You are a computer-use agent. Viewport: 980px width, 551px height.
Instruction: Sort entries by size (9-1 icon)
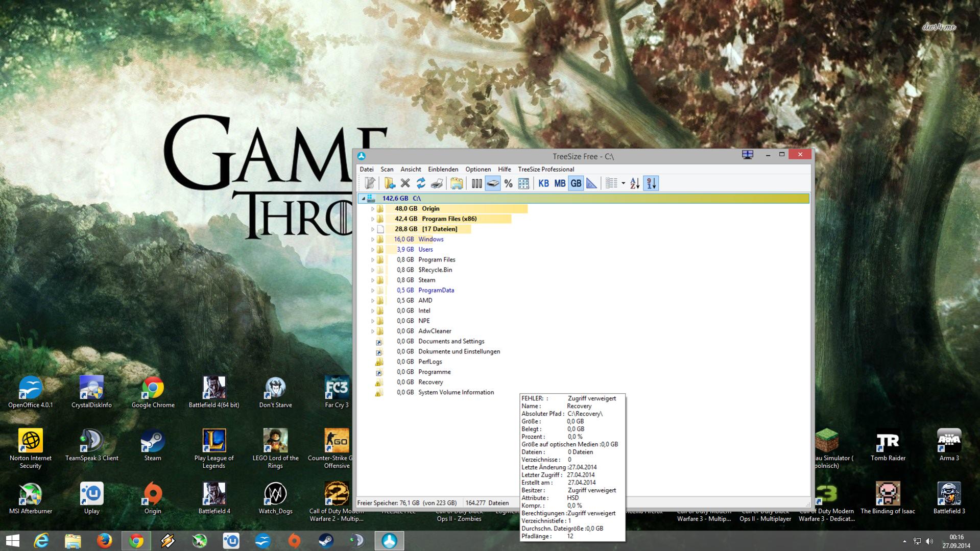click(651, 183)
